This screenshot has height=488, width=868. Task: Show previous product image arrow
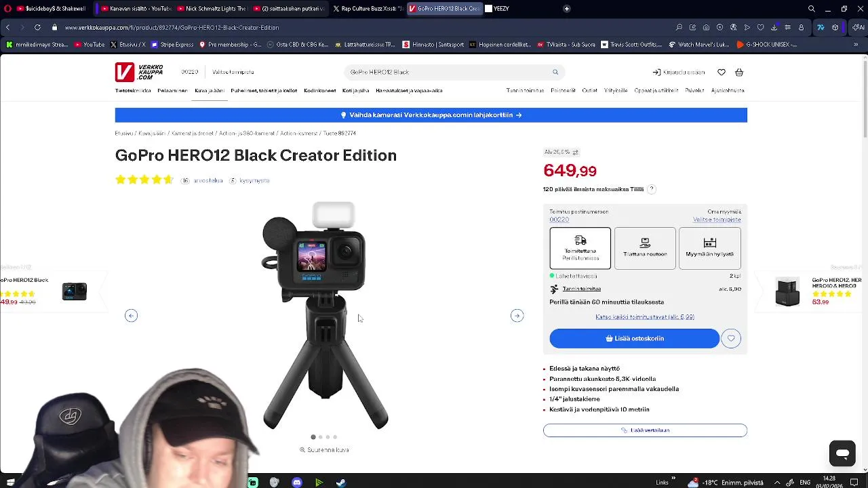click(x=132, y=316)
